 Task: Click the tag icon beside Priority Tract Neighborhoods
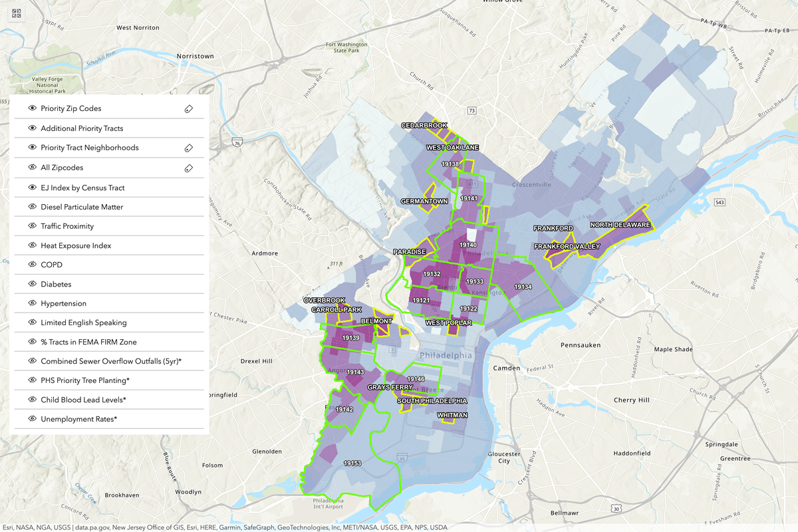[189, 147]
